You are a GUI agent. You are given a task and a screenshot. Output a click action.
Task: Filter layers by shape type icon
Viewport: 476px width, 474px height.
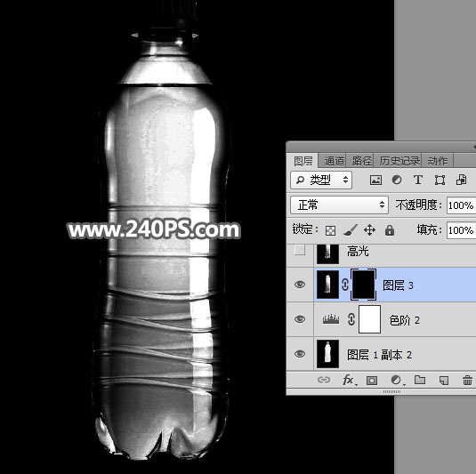(440, 180)
